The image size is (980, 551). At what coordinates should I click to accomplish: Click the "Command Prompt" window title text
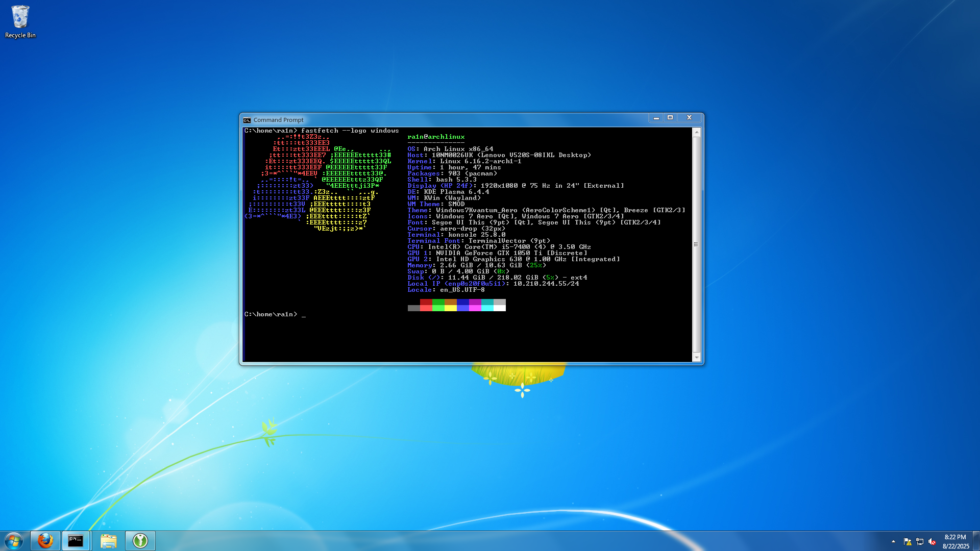tap(278, 120)
